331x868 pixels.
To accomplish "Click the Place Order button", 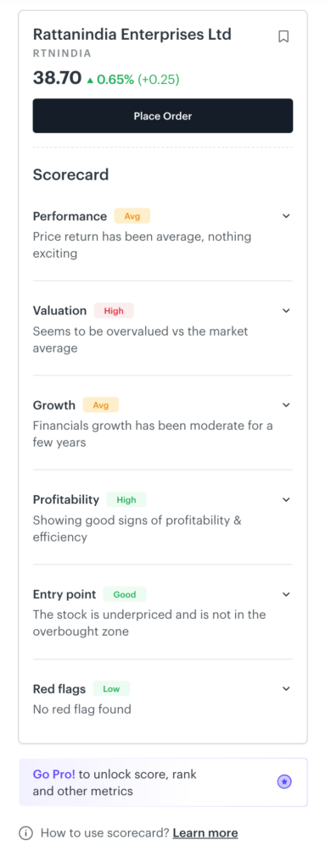I will pos(163,115).
